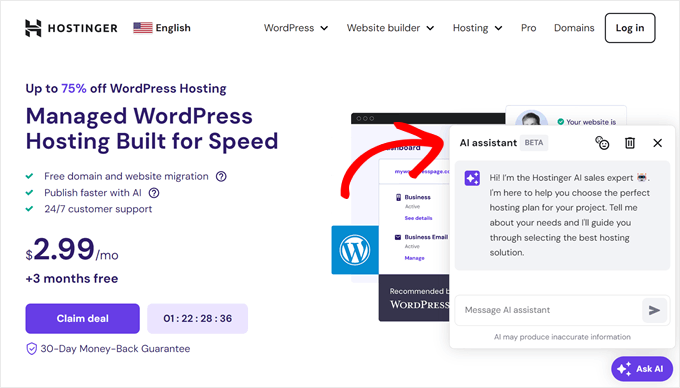
Task: Click See details under Business
Action: coord(418,218)
